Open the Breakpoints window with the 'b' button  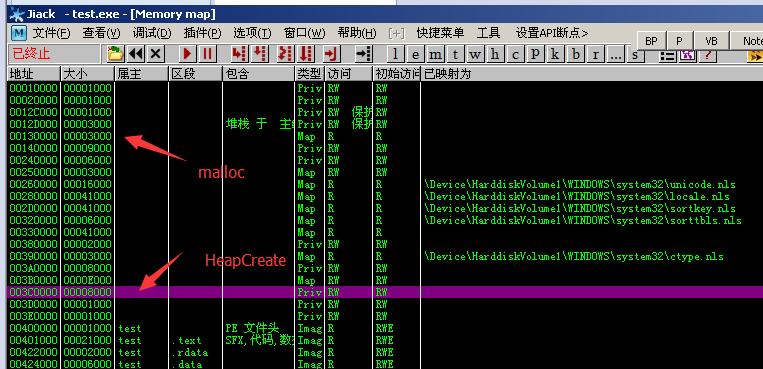[x=576, y=54]
